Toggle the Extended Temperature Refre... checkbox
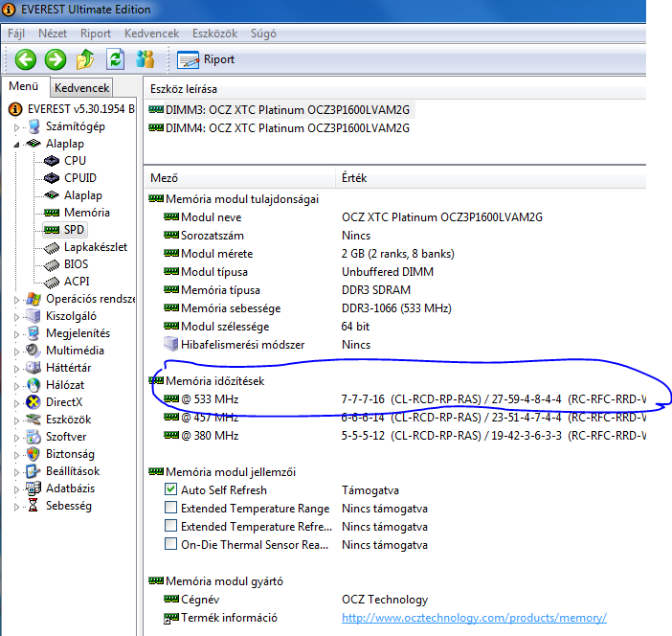 pos(170,526)
